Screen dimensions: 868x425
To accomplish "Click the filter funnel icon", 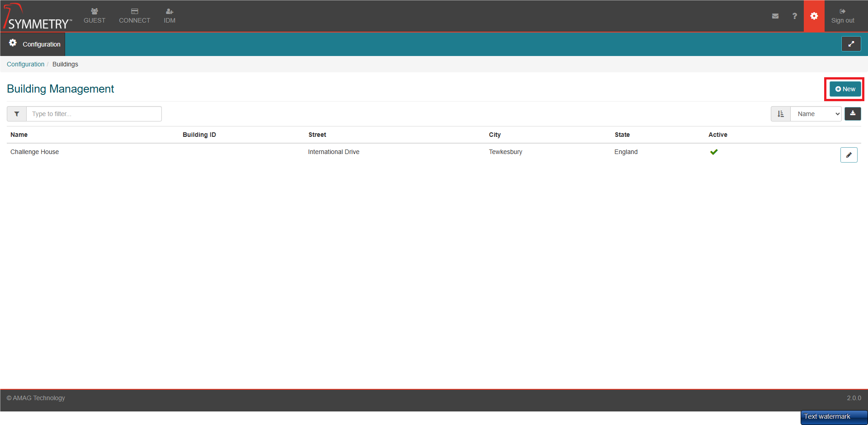I will coord(17,114).
